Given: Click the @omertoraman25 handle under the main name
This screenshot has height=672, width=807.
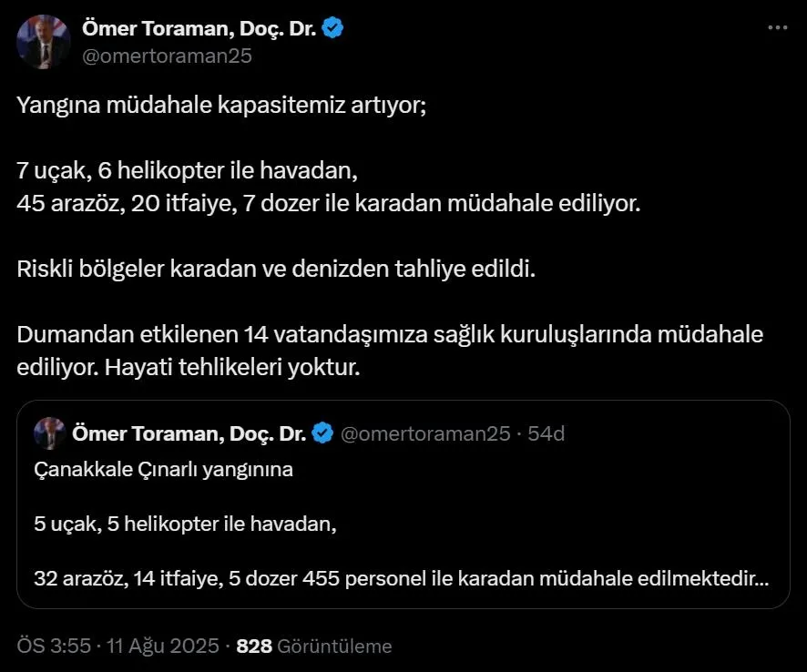Looking at the screenshot, I should click(x=167, y=56).
